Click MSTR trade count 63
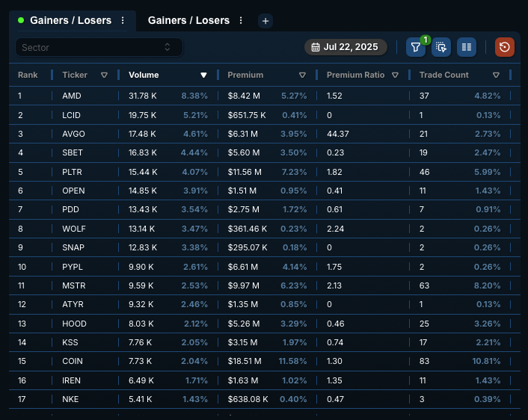528x420 pixels. [424, 285]
